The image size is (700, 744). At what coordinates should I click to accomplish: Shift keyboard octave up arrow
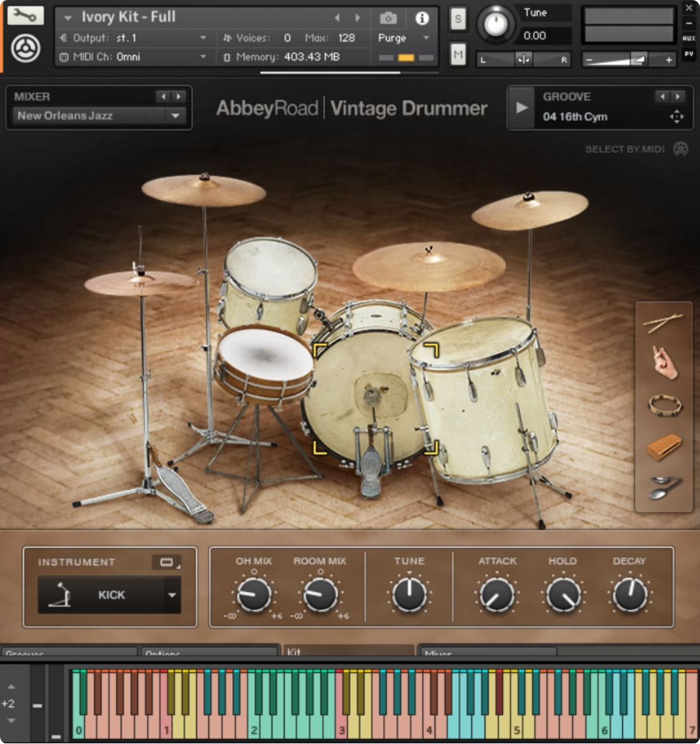coord(11,687)
